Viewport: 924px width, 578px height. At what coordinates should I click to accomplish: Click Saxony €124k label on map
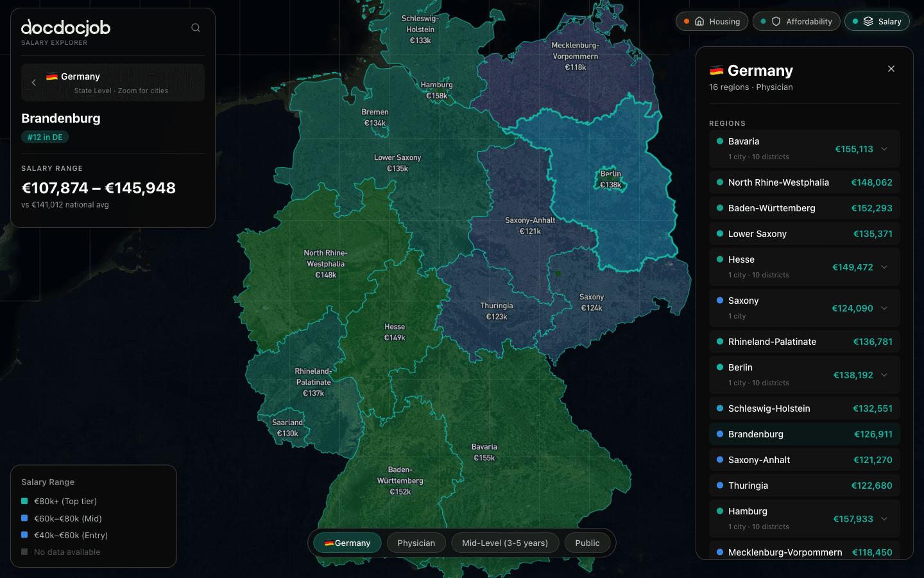pos(592,302)
